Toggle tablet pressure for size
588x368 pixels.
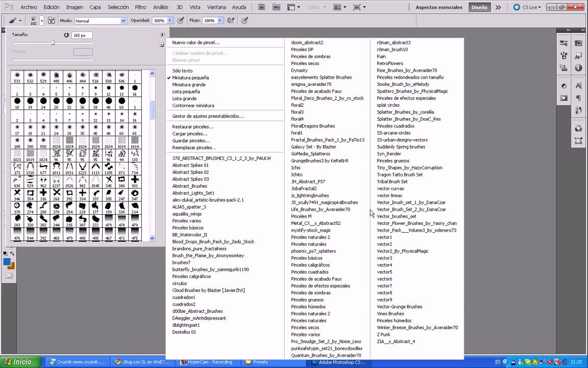click(x=244, y=20)
